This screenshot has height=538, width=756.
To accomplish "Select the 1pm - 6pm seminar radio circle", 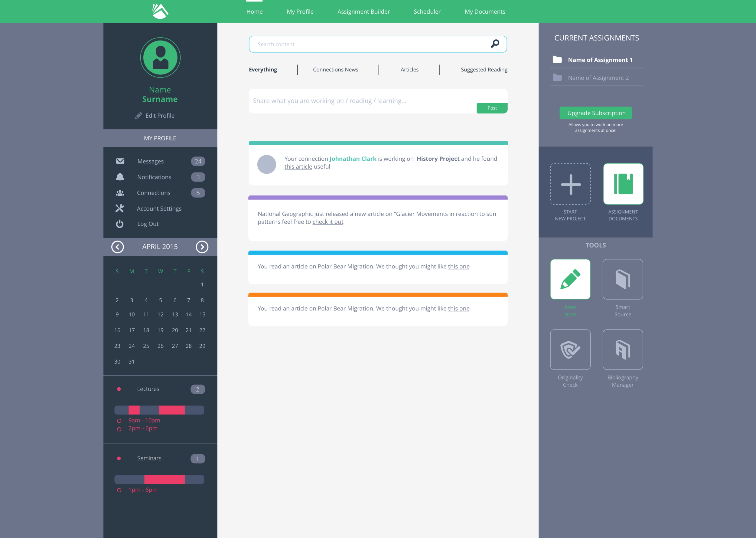I will click(119, 490).
